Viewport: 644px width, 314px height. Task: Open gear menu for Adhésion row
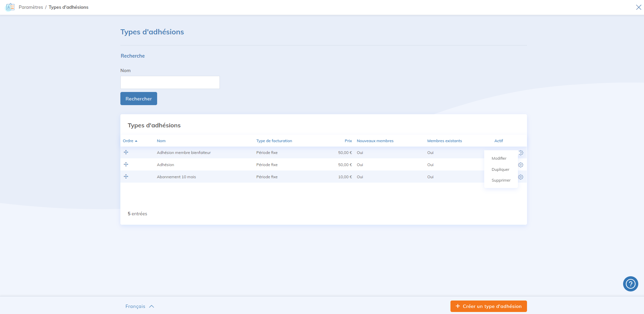pos(521,165)
